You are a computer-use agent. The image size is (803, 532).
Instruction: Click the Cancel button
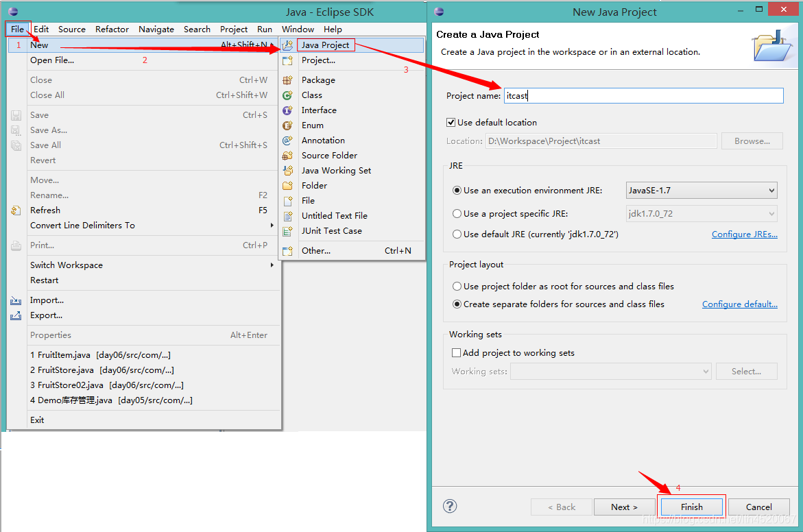(758, 507)
